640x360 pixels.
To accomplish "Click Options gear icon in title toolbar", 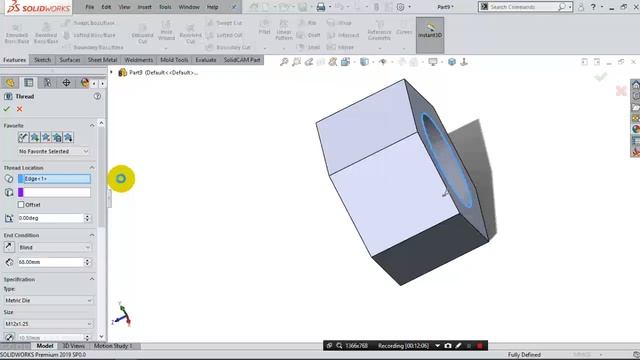I will 400,7.
